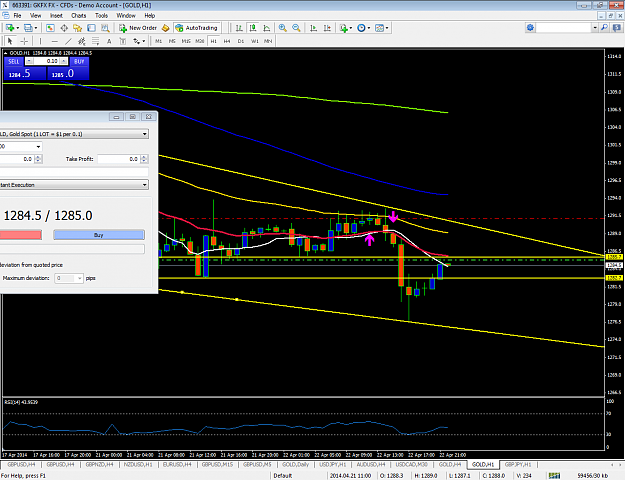Click the 1284.5 sell price tile
The height and width of the screenshot is (480, 625).
pos(25,73)
